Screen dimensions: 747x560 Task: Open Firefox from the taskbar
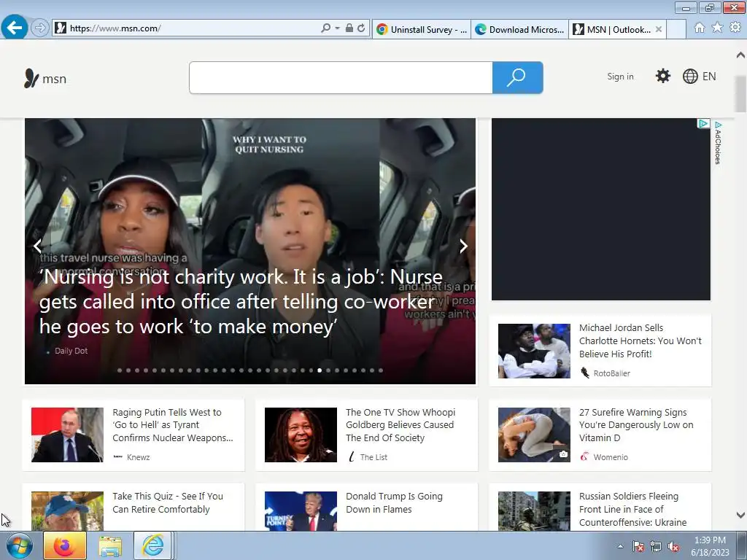tap(65, 545)
